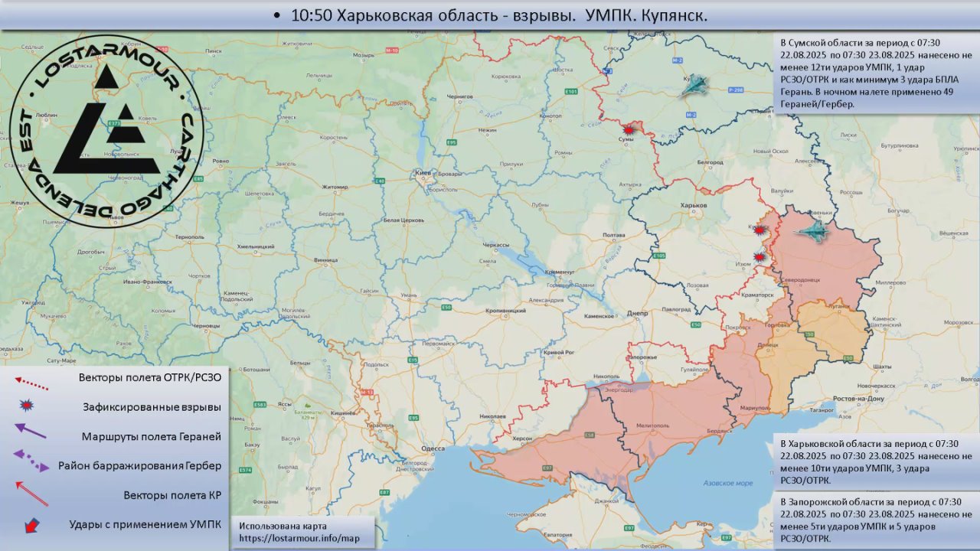This screenshot has width=980, height=551.
Task: Click legend label 'Векторы полета ОТРК/РСЗО'
Action: click(149, 377)
